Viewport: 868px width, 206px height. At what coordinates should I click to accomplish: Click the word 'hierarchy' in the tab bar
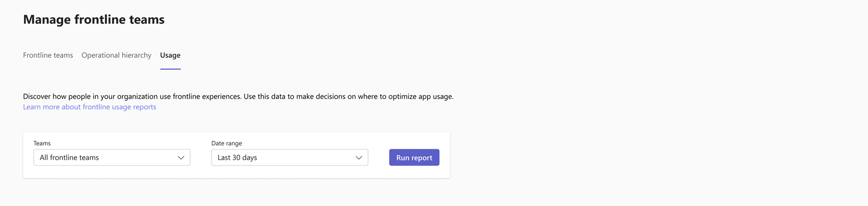(x=136, y=55)
